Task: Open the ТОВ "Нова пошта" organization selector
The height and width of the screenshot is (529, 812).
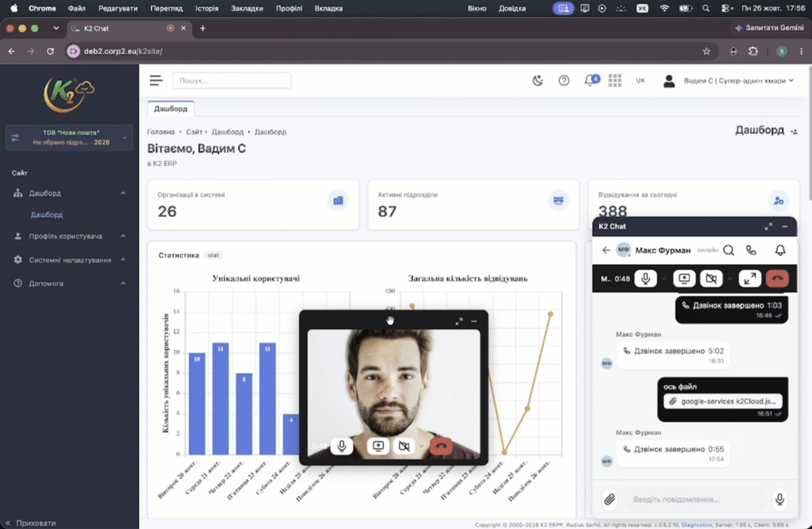Action: [69, 137]
